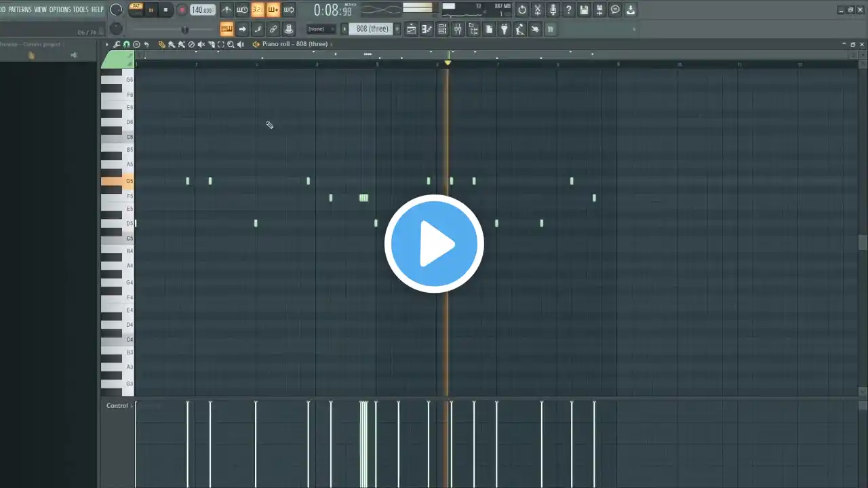Open the plugin picker plug icon
The image size is (868, 488).
(505, 29)
